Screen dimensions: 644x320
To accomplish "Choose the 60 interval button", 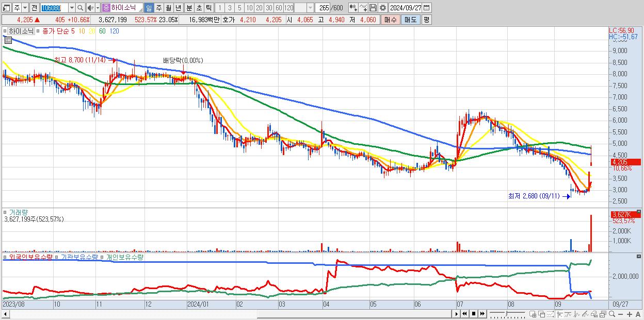I will [279, 8].
